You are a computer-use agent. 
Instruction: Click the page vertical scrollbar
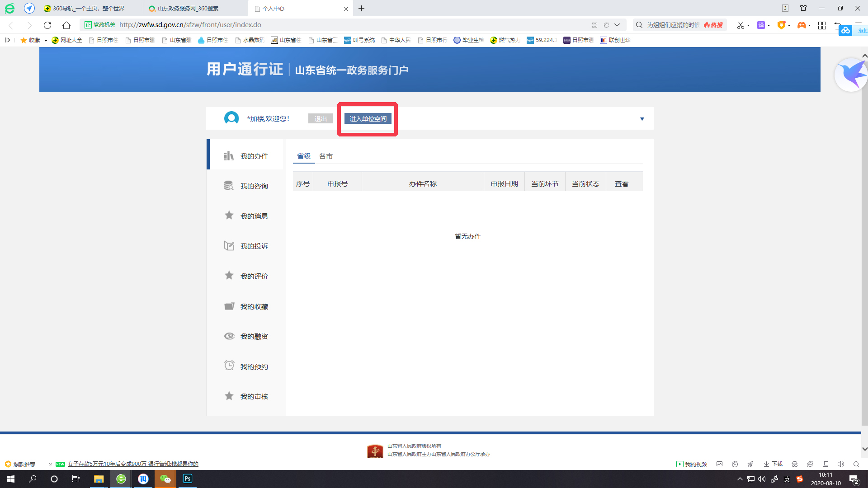864,244
